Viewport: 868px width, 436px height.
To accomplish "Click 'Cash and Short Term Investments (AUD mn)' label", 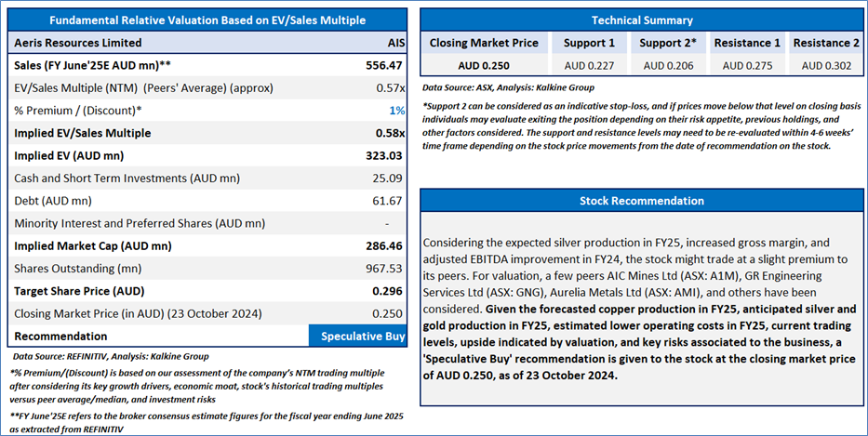I will [127, 178].
